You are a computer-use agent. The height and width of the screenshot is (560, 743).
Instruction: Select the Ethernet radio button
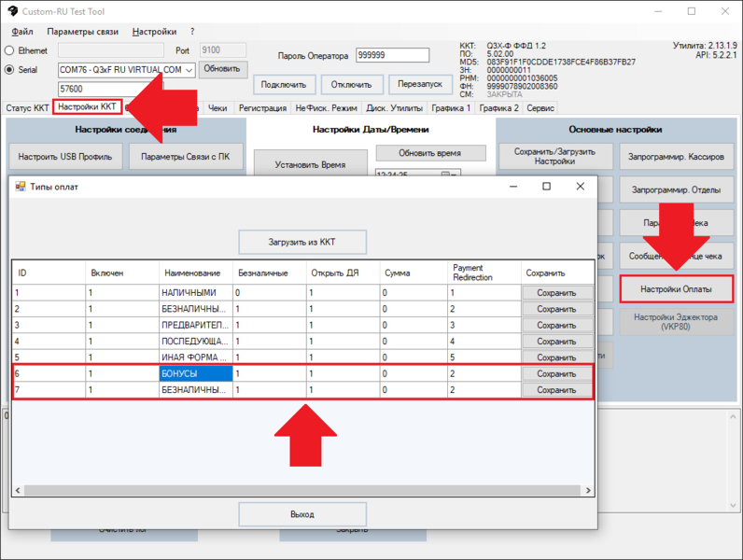click(x=10, y=50)
